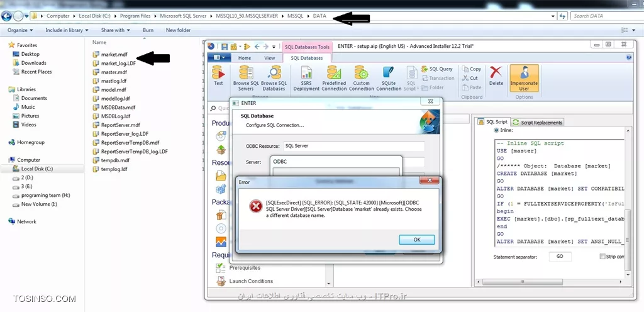This screenshot has width=644, height=312.
Task: Click the back arrow in Advanced Installer toolbar
Action: 257,47
